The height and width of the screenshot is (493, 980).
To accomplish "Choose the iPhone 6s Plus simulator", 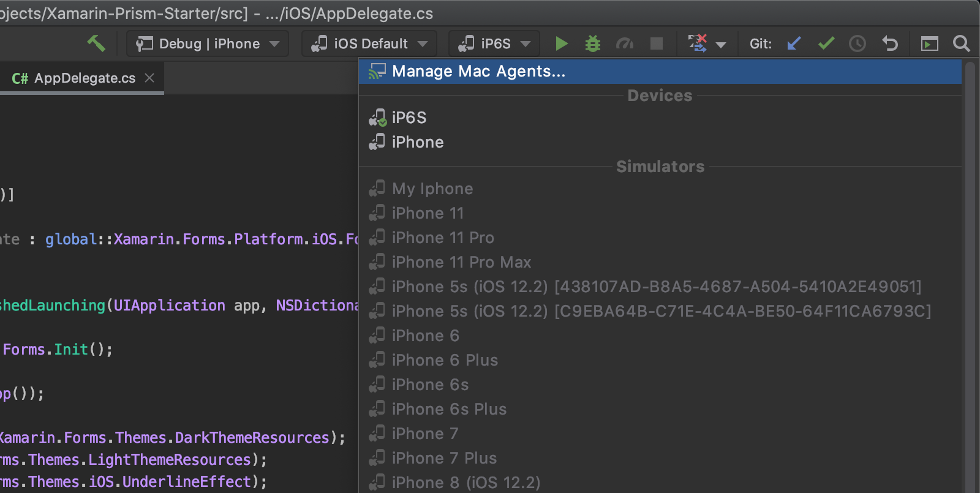I will pos(660,409).
